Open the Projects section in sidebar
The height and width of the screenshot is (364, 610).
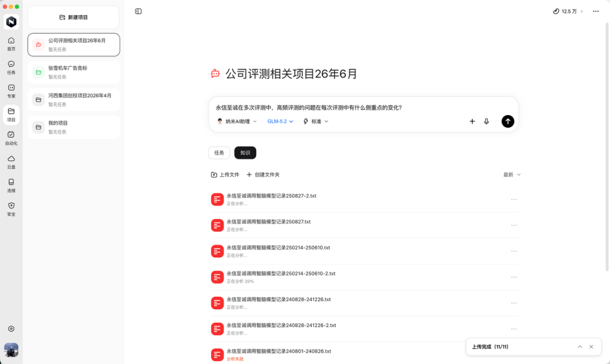(11, 115)
